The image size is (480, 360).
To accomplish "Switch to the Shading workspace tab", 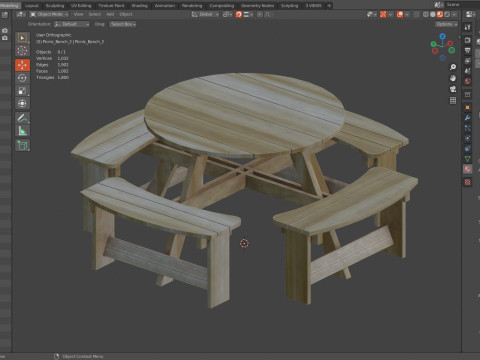I will click(x=139, y=6).
